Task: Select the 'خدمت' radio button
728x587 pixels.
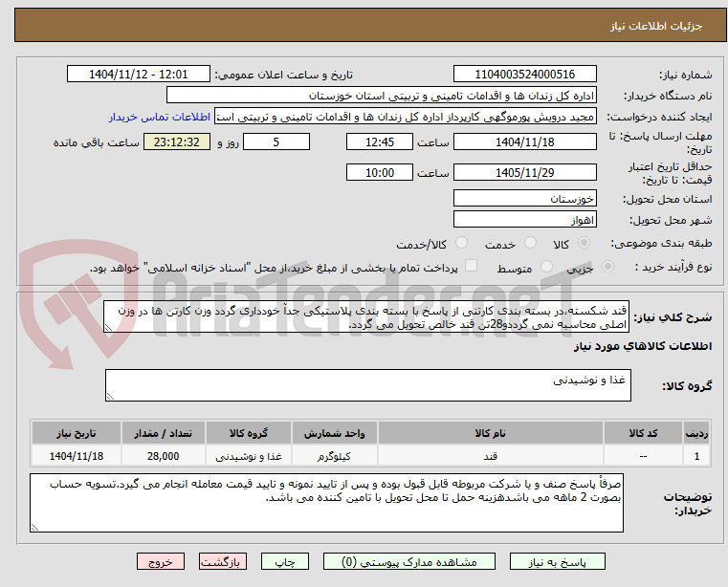Action: 530,243
